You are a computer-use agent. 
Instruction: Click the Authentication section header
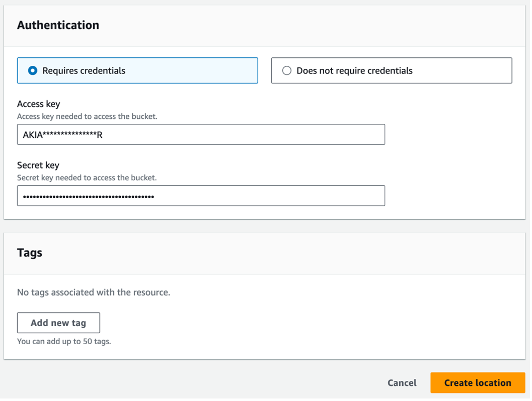coord(58,25)
